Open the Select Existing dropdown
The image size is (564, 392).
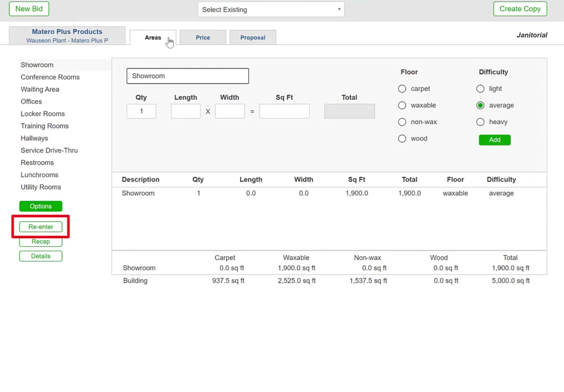[x=271, y=9]
